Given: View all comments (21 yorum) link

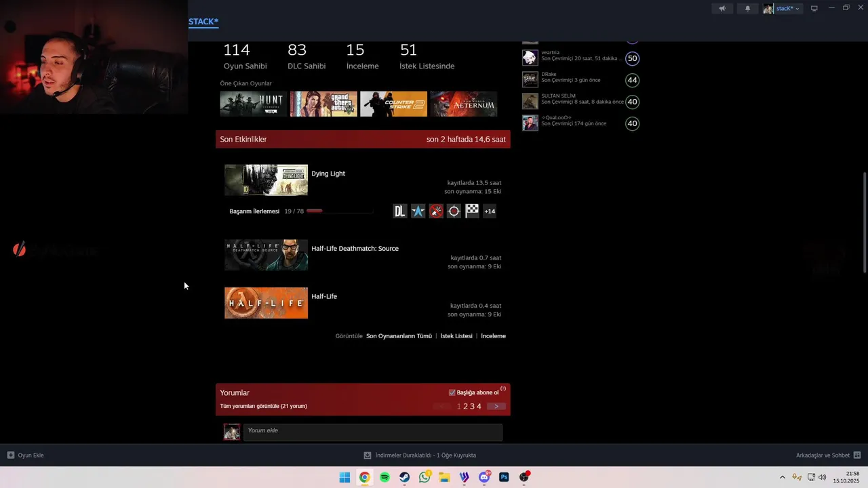Looking at the screenshot, I should [x=263, y=406].
